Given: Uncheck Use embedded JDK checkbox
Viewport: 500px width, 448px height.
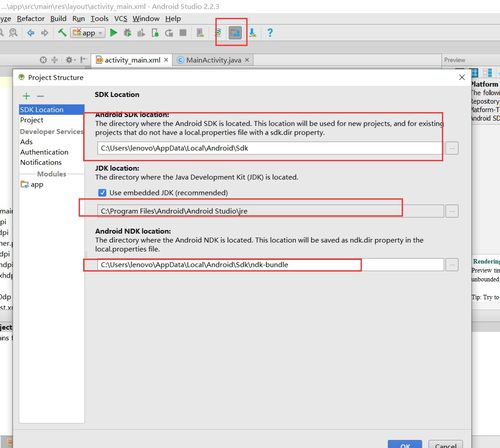Looking at the screenshot, I should tap(102, 193).
